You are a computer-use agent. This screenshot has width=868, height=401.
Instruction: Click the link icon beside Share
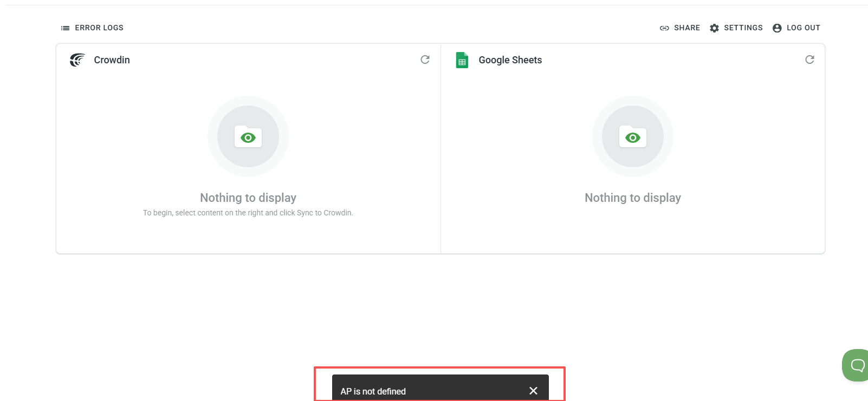664,28
